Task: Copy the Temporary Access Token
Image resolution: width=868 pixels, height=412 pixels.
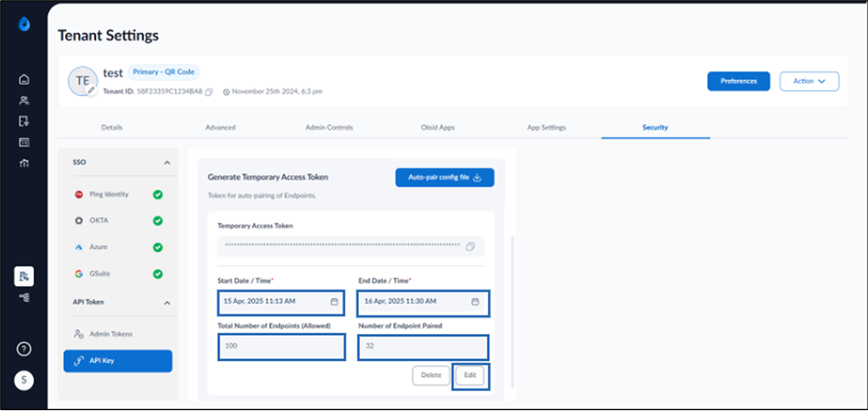Action: 470,246
